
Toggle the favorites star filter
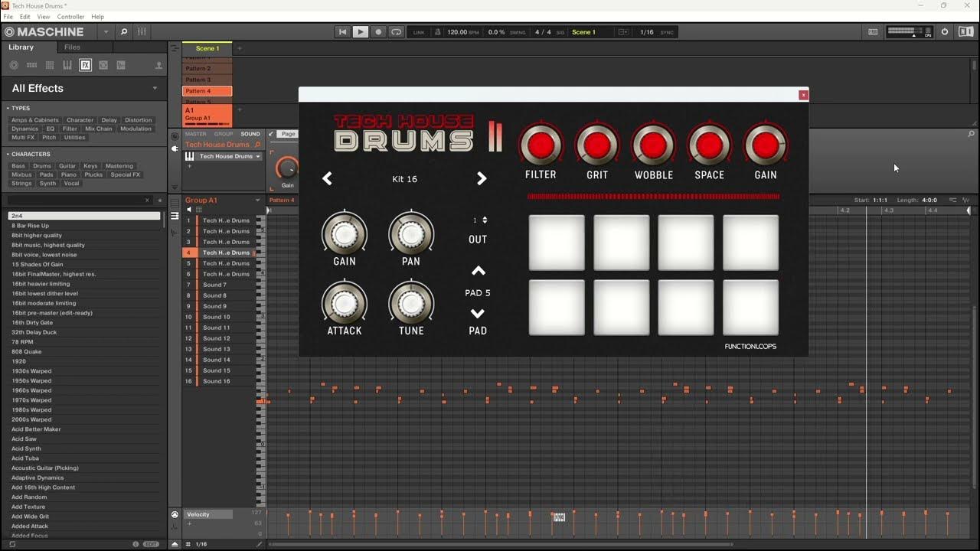(160, 201)
